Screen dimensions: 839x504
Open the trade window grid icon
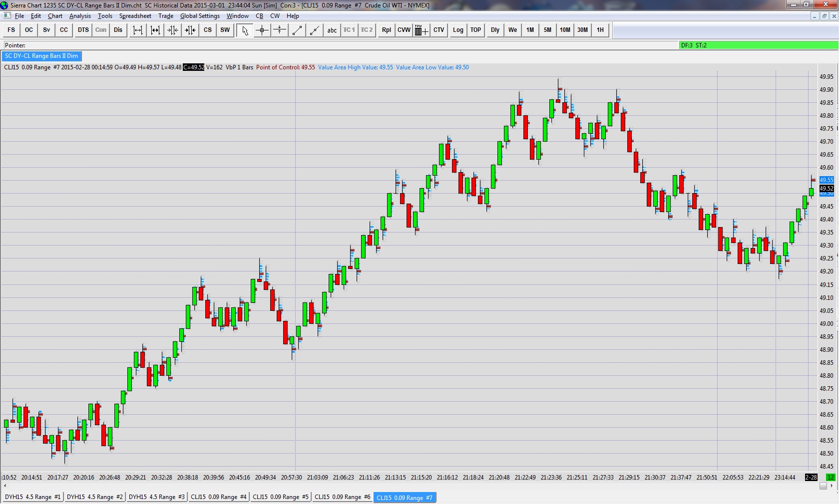tap(421, 30)
